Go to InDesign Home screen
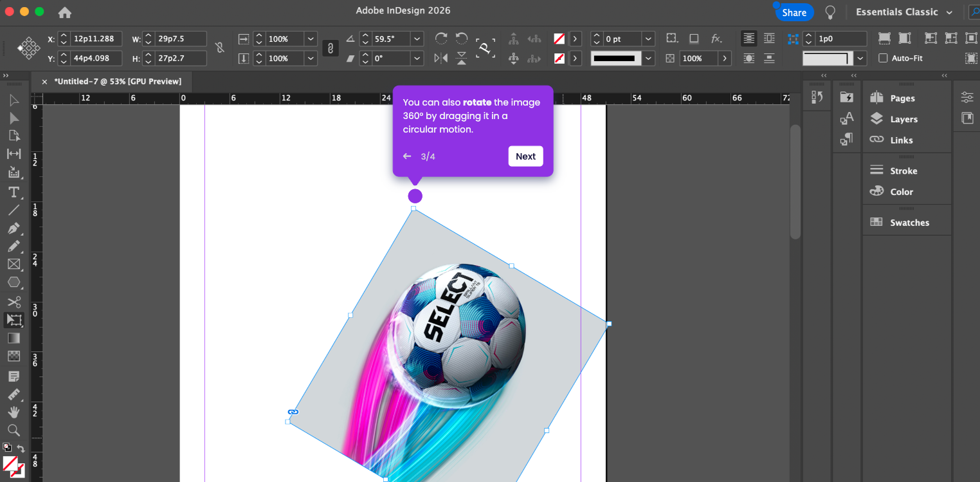 point(65,12)
